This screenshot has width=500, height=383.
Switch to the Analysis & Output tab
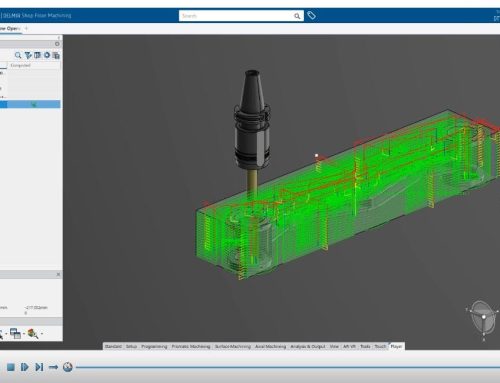pyautogui.click(x=308, y=347)
